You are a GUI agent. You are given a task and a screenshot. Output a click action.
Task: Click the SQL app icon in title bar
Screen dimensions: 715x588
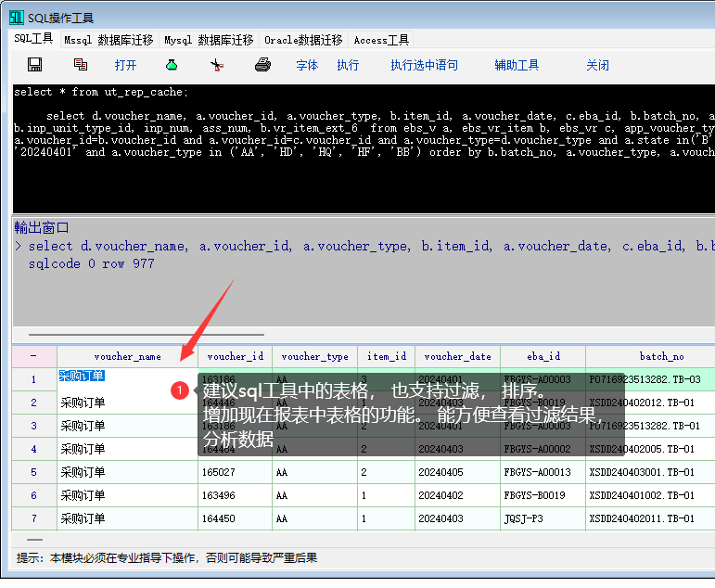coord(16,18)
